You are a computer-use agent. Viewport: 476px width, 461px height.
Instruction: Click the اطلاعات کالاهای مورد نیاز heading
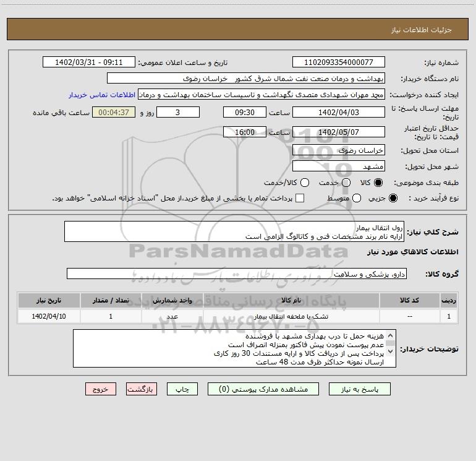(x=412, y=252)
